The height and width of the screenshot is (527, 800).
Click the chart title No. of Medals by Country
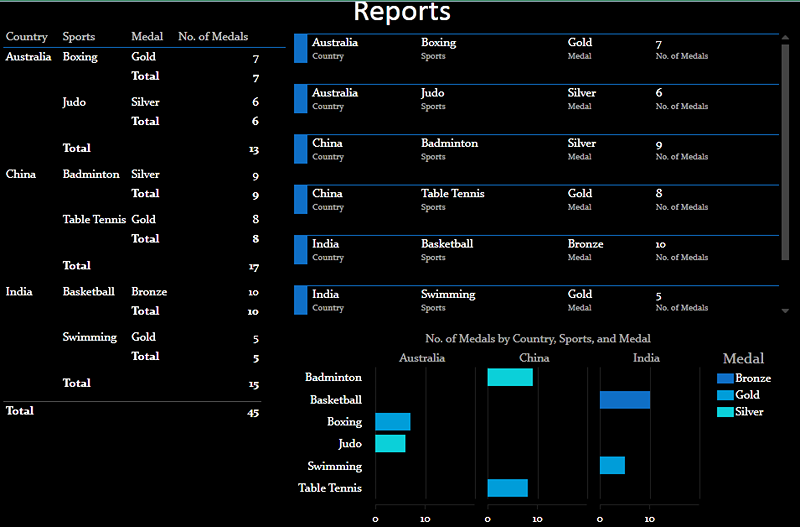point(538,339)
